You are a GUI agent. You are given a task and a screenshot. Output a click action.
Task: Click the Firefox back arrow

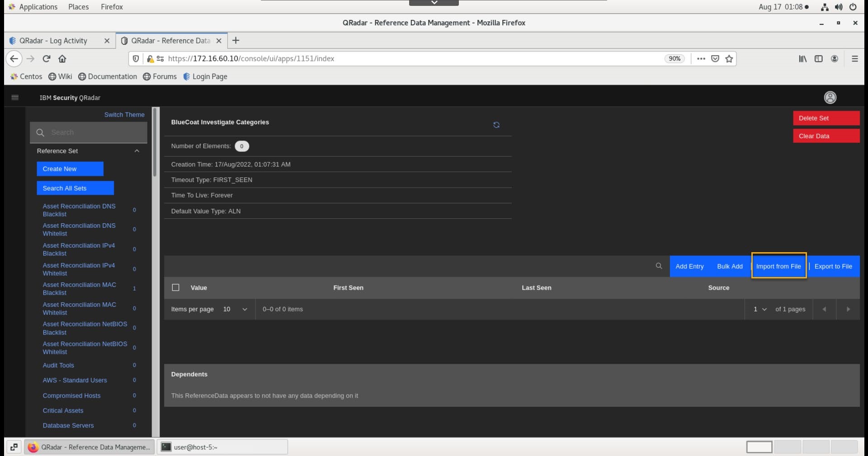pyautogui.click(x=14, y=59)
